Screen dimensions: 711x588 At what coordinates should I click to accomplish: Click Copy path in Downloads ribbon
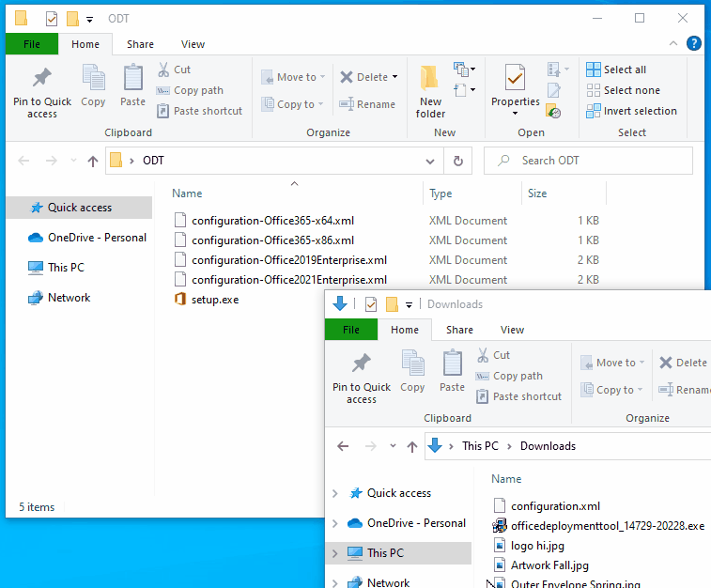509,376
